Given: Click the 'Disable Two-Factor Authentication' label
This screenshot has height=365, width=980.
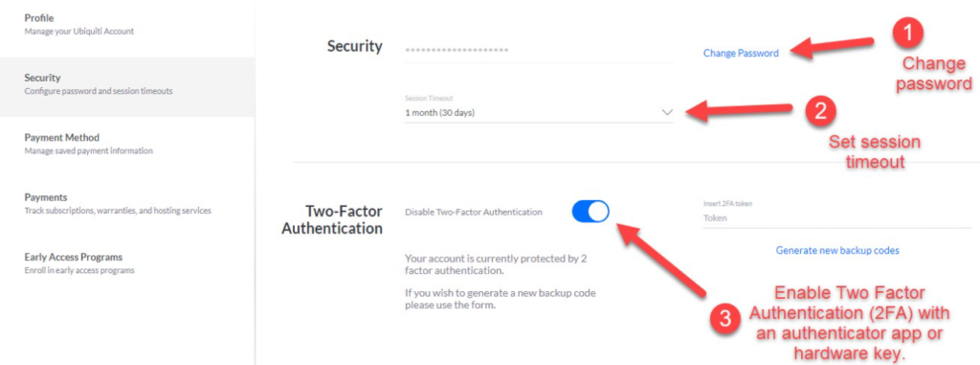Looking at the screenshot, I should tap(474, 213).
